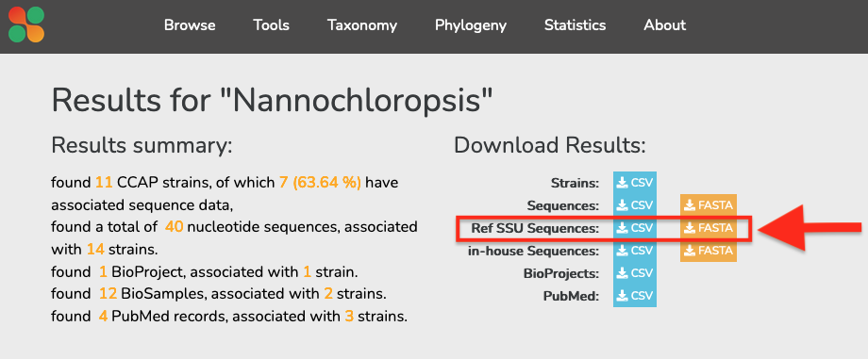The height and width of the screenshot is (359, 868).
Task: Open the Phylogeny menu
Action: 471,25
